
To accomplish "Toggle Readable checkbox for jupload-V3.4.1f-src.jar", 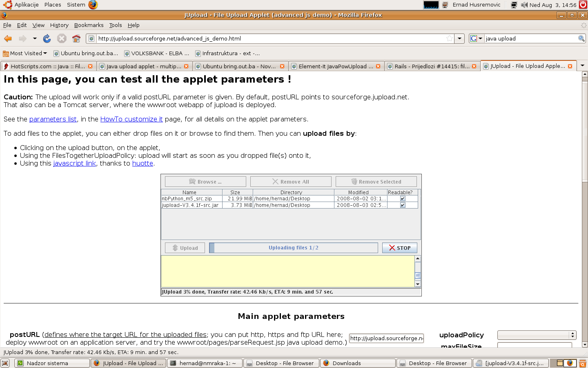I will pyautogui.click(x=403, y=205).
